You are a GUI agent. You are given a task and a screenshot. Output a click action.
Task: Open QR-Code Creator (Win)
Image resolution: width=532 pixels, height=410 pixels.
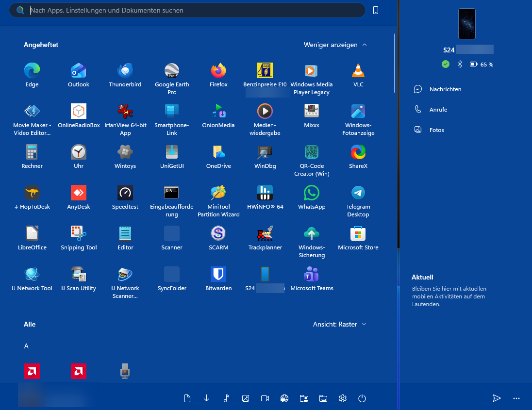[312, 161]
